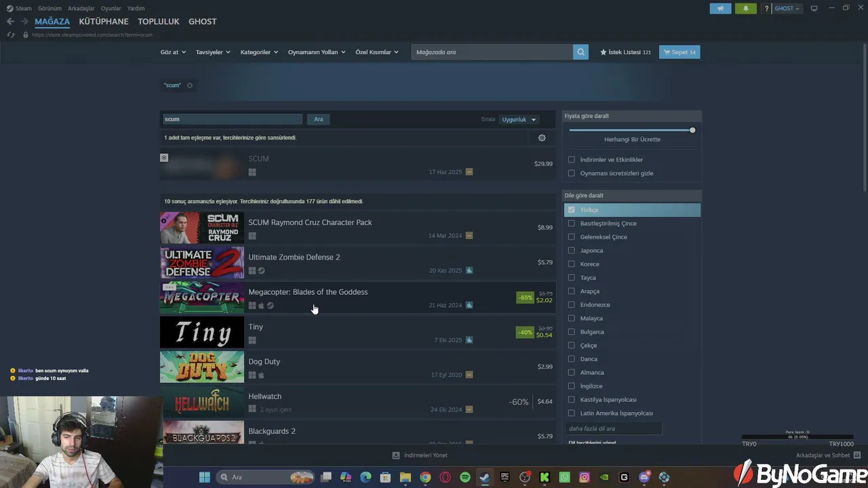Open Microsoft Edge from the taskbar
This screenshot has height=488, width=868.
pos(366,477)
